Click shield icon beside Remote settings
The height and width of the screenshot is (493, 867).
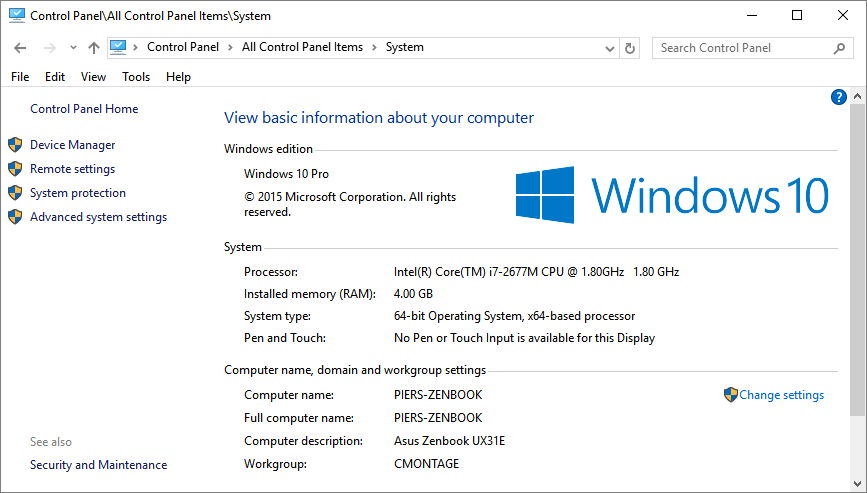(15, 169)
